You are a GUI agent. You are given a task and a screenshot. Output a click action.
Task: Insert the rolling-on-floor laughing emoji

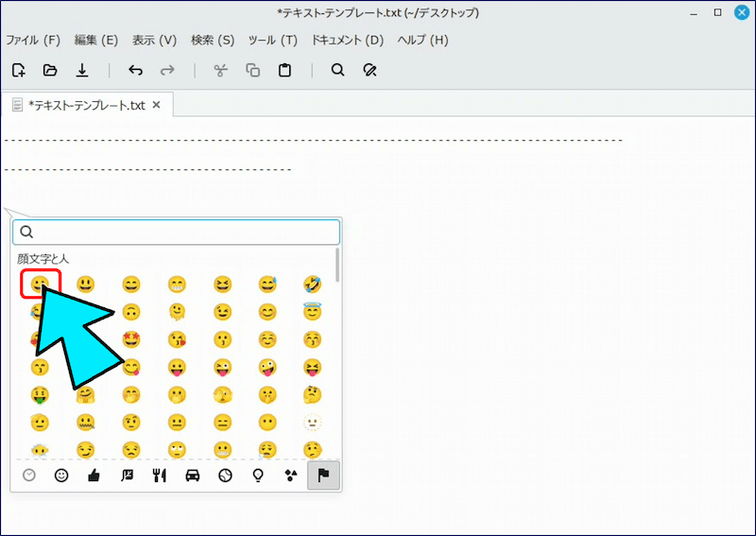click(x=313, y=284)
